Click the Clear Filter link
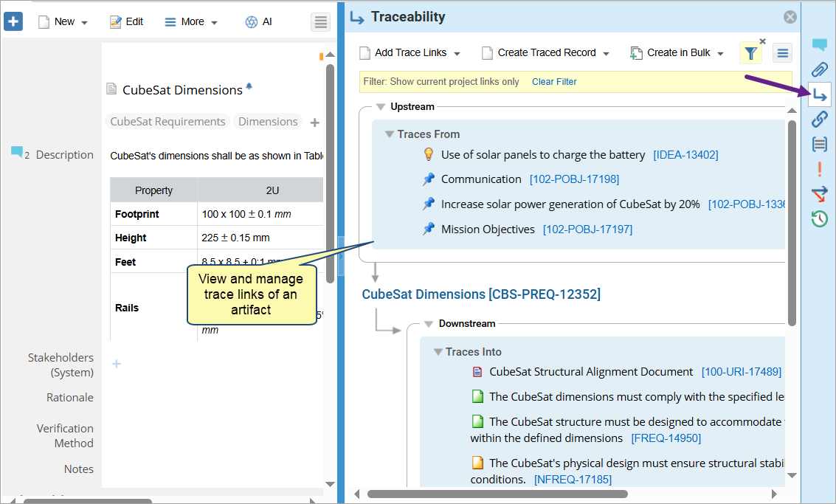The height and width of the screenshot is (504, 836). click(554, 82)
